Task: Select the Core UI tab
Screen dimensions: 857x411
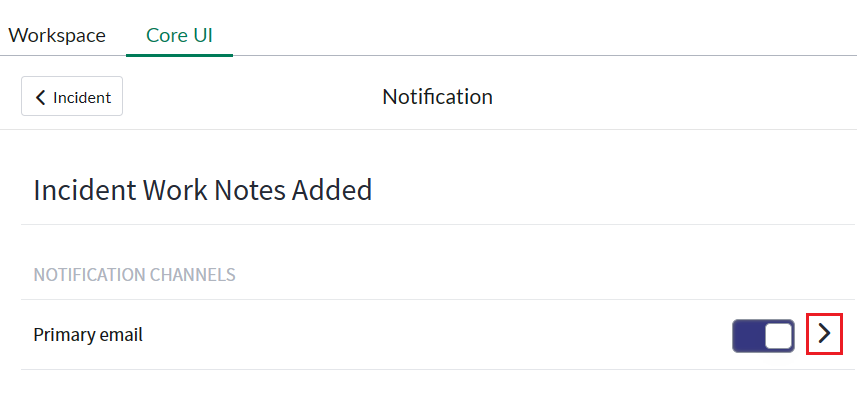Action: click(179, 36)
